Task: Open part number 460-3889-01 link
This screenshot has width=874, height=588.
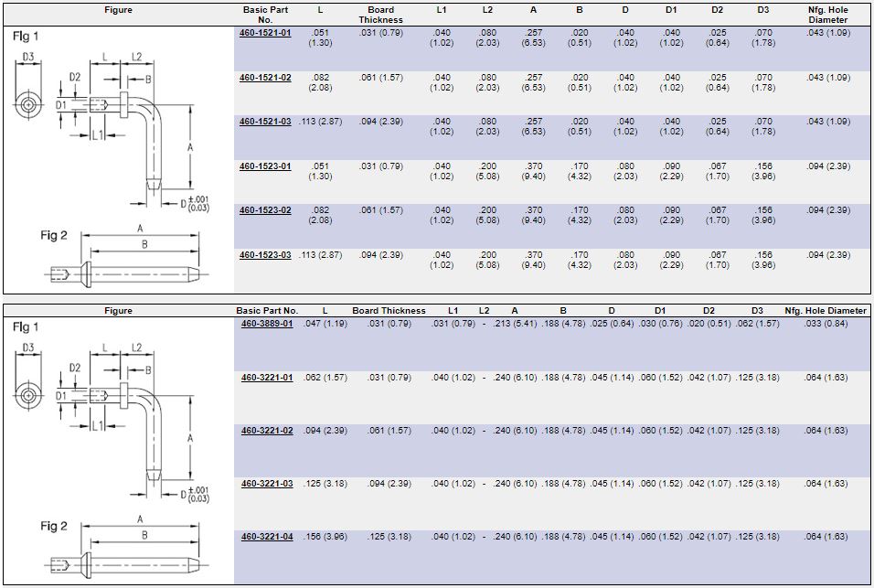Action: [x=267, y=324]
